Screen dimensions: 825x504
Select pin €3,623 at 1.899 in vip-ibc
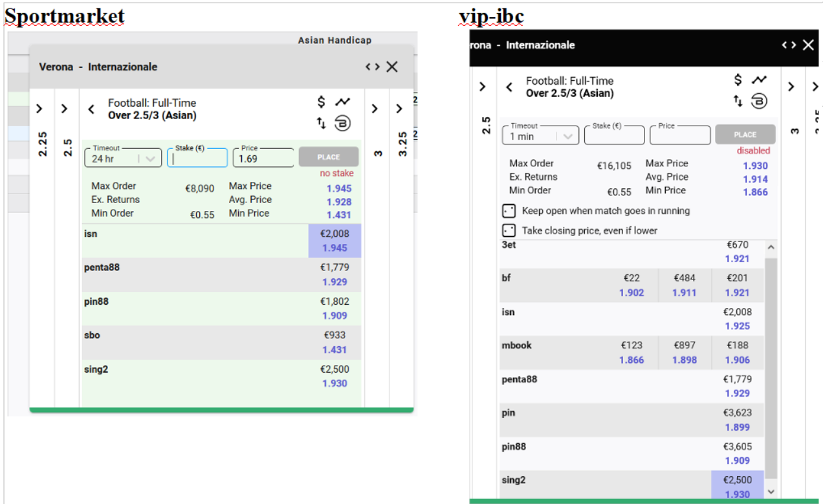pos(738,420)
